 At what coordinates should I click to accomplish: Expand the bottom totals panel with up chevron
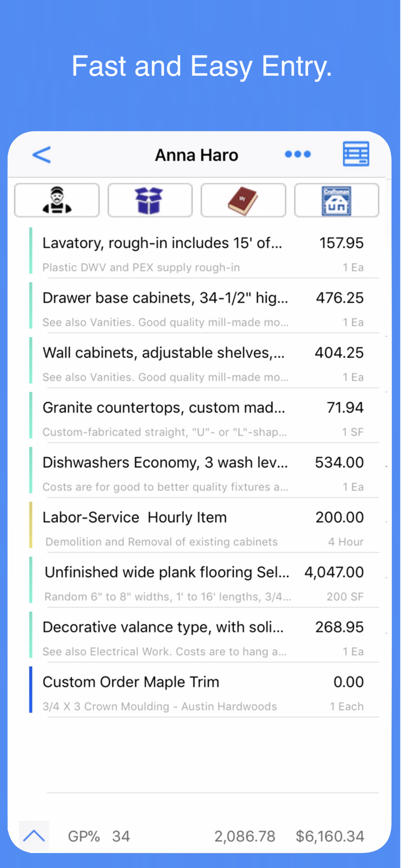click(x=33, y=835)
